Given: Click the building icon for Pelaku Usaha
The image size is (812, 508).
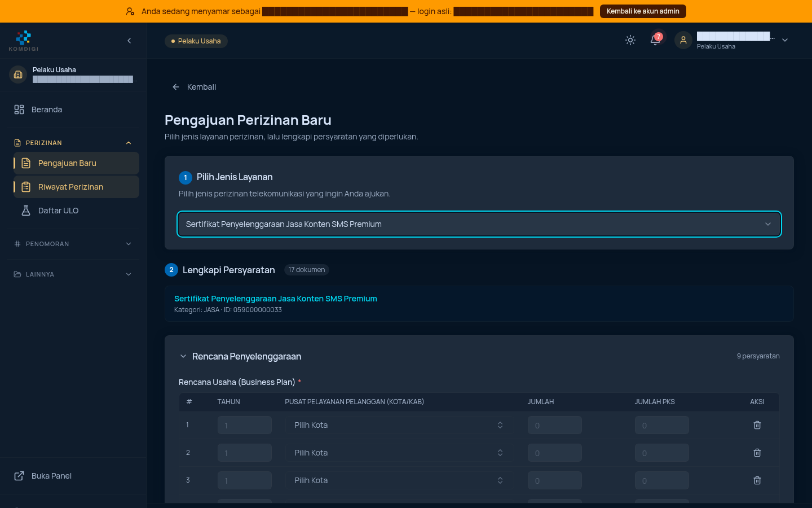Looking at the screenshot, I should click(x=18, y=75).
